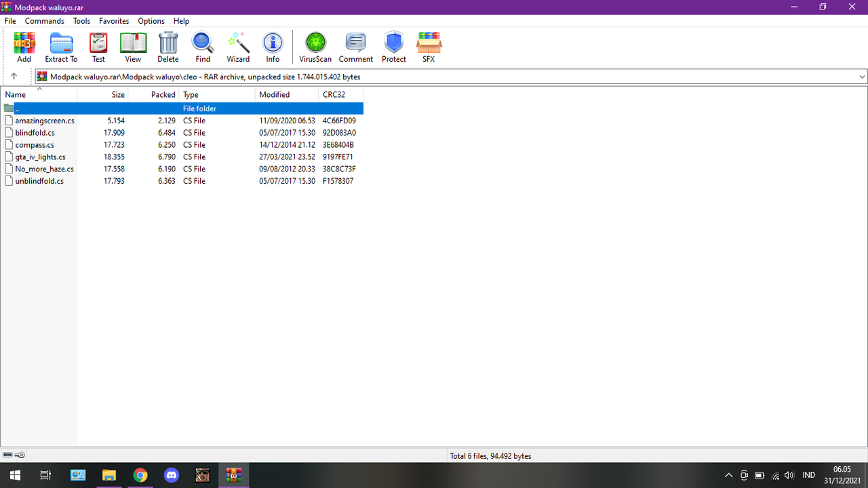
Task: Go up one folder level arrow
Action: tap(14, 77)
